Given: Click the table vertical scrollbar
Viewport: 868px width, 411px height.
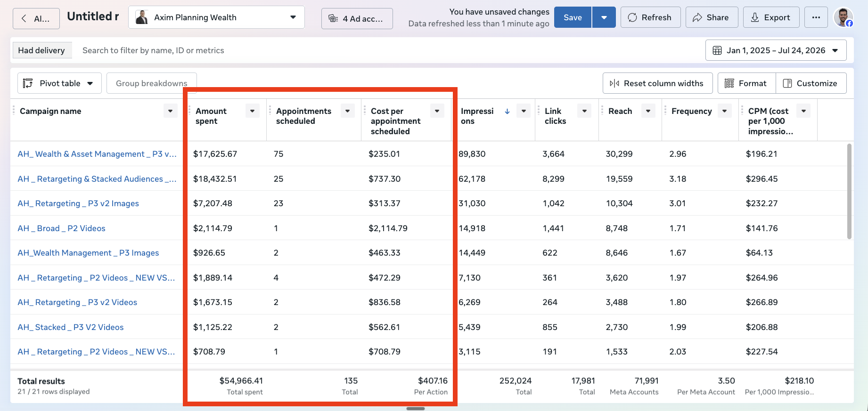Looking at the screenshot, I should [x=850, y=191].
